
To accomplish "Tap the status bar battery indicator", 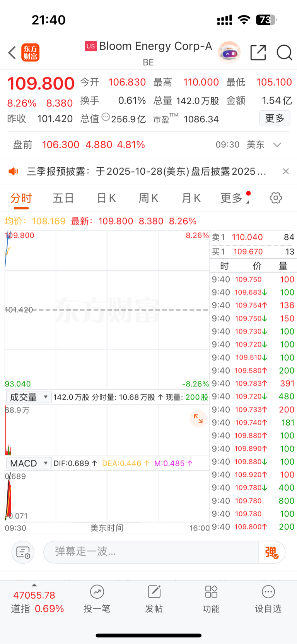I will [x=266, y=20].
